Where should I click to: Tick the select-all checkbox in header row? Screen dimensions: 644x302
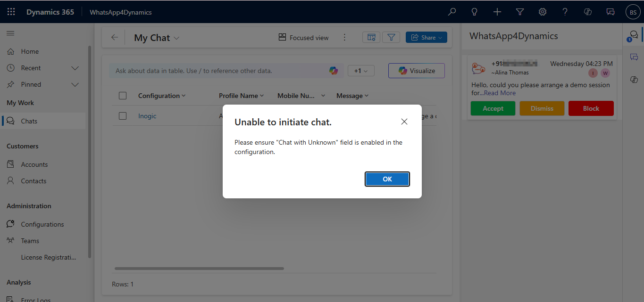(x=123, y=96)
